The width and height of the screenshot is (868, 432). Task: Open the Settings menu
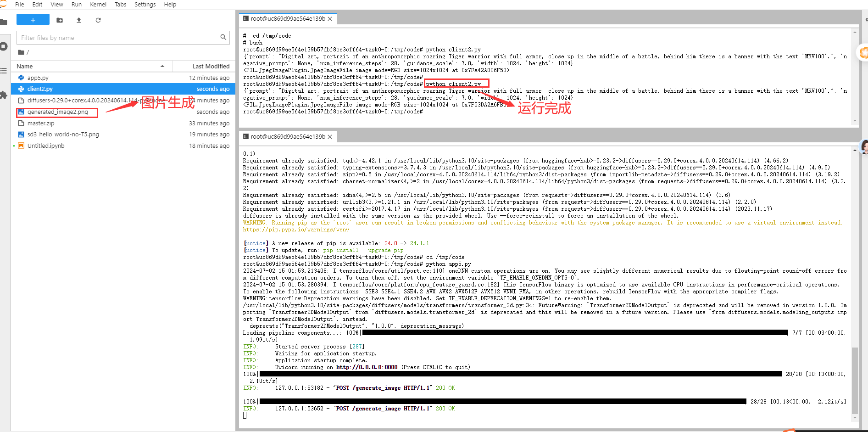(x=145, y=4)
